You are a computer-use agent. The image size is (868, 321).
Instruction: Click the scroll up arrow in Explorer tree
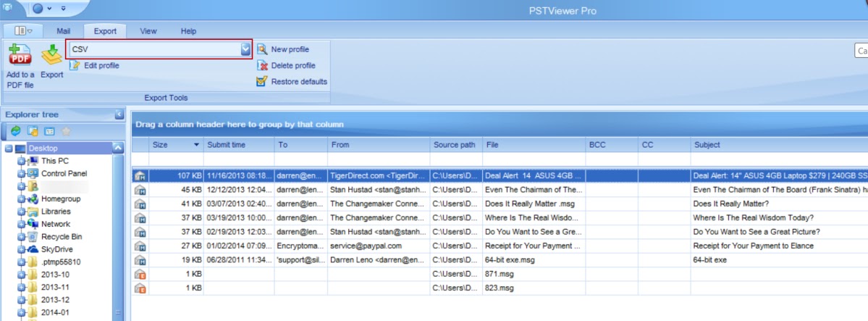coord(118,148)
